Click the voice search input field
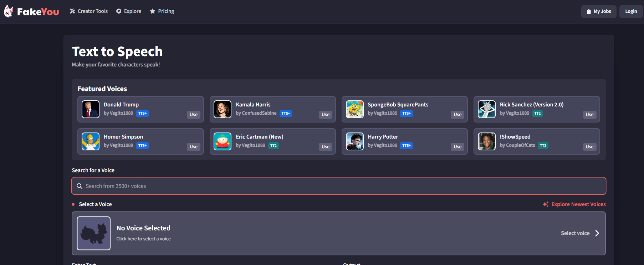Image resolution: width=644 pixels, height=265 pixels. click(339, 186)
